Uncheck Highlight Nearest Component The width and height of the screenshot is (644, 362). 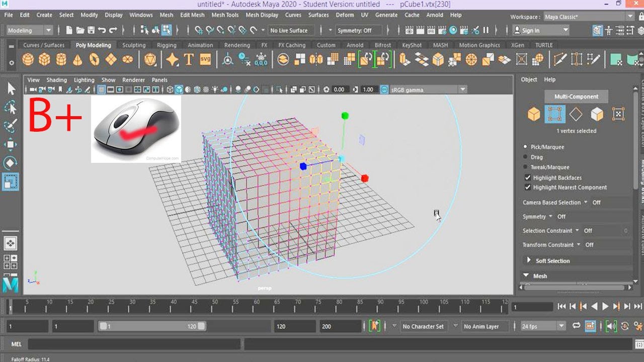(528, 187)
